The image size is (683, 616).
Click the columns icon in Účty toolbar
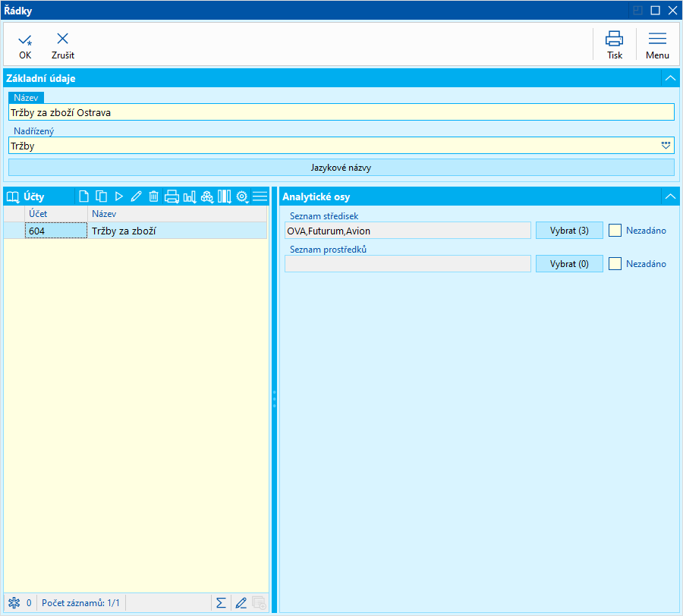(225, 196)
